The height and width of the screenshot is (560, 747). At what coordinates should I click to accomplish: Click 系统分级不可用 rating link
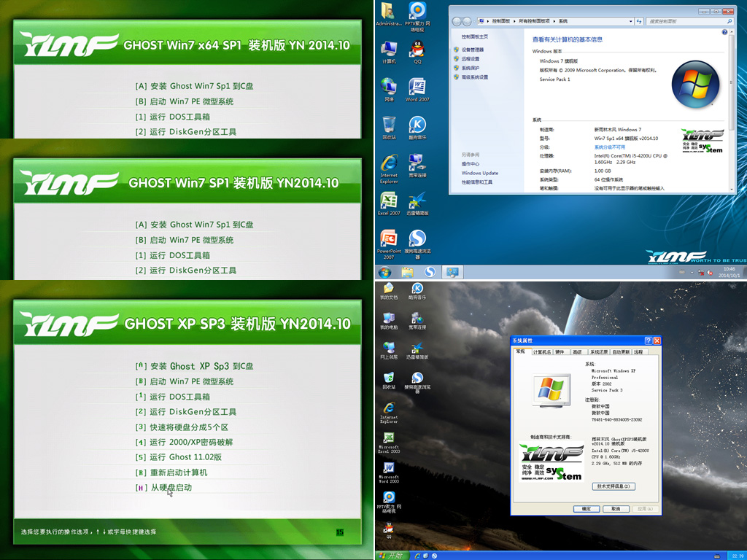tap(609, 147)
